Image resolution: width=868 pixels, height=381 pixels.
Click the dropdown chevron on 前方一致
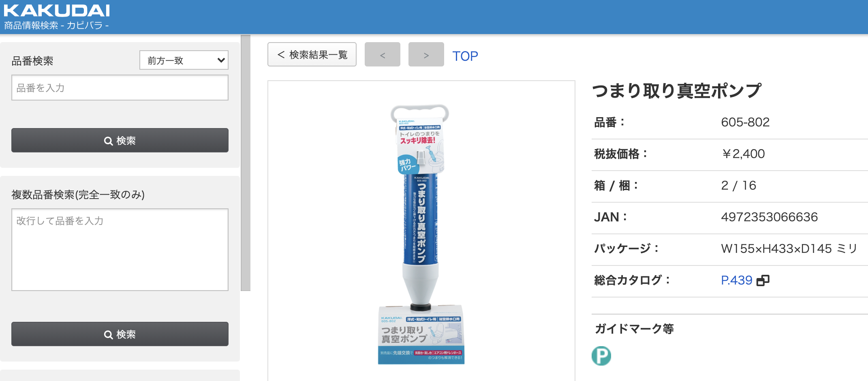[x=221, y=60]
